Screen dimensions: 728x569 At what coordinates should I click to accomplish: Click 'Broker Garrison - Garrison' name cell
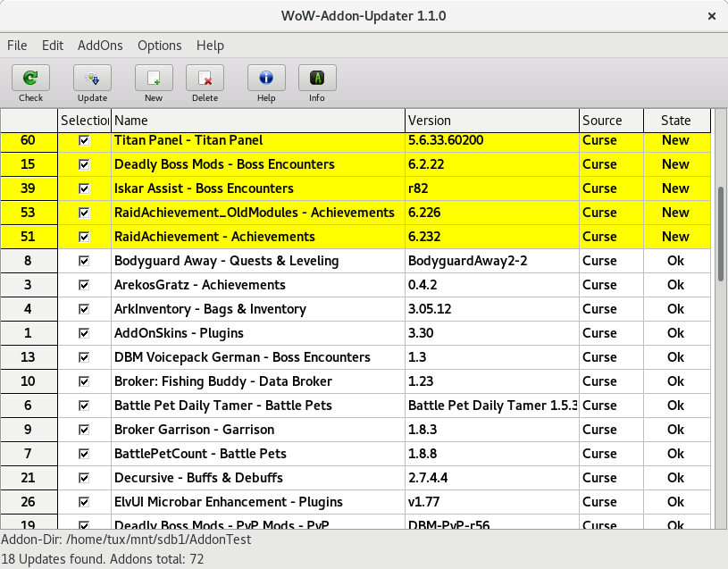point(258,430)
